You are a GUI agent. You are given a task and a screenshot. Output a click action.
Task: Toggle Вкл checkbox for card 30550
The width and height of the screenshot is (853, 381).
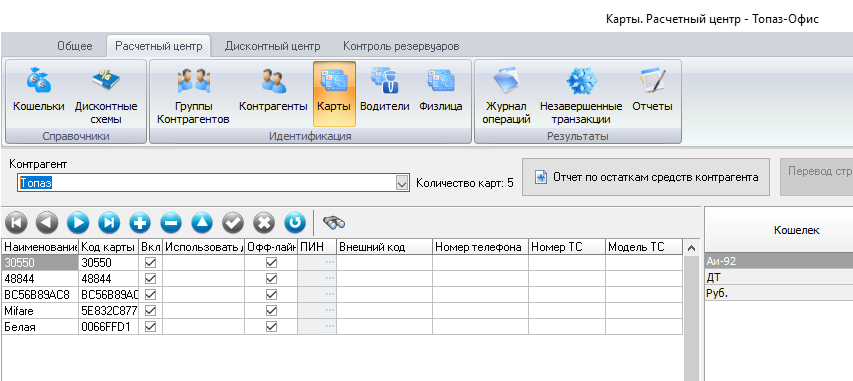click(x=151, y=263)
